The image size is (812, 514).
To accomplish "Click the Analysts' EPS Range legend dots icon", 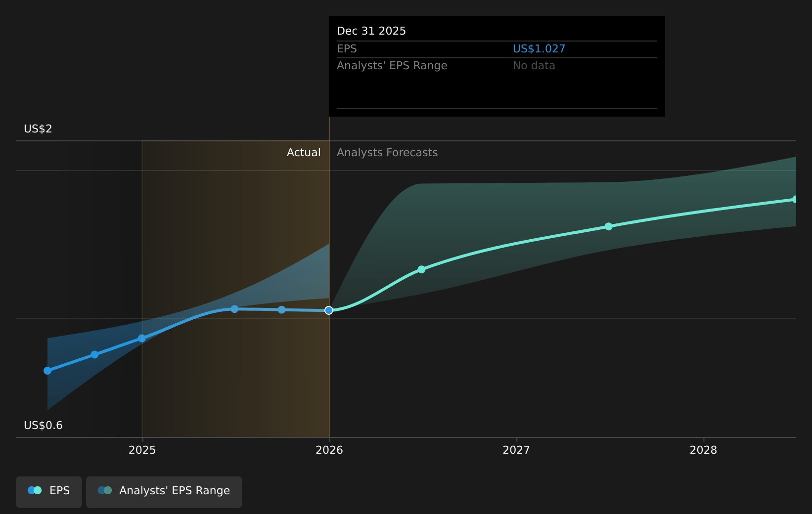I will (x=105, y=491).
